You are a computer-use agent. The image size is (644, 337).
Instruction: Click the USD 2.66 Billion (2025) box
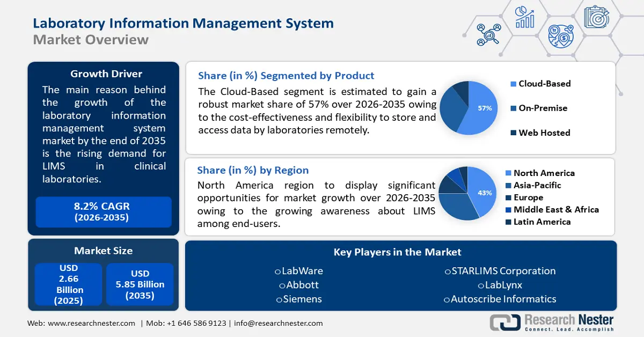pyautogui.click(x=68, y=284)
